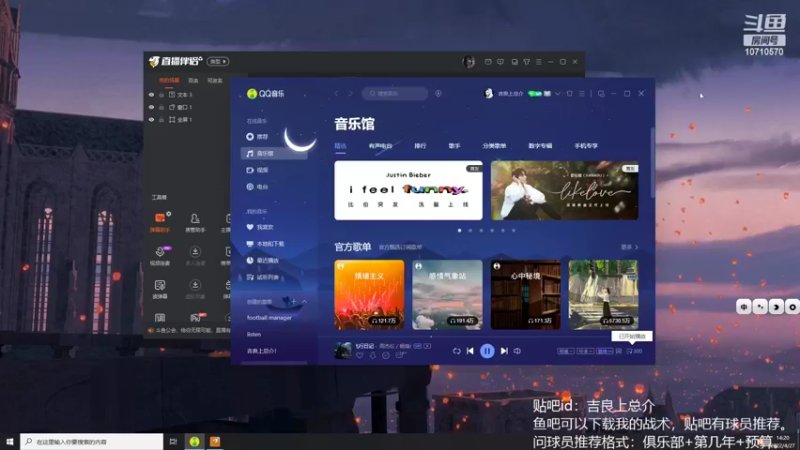Image resolution: width=800 pixels, height=450 pixels.
Task: Add a new playlist with plus icon
Action: [x=293, y=302]
